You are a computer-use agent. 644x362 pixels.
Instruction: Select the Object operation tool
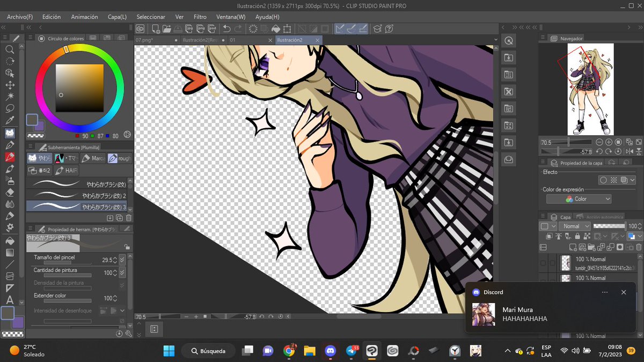click(10, 73)
